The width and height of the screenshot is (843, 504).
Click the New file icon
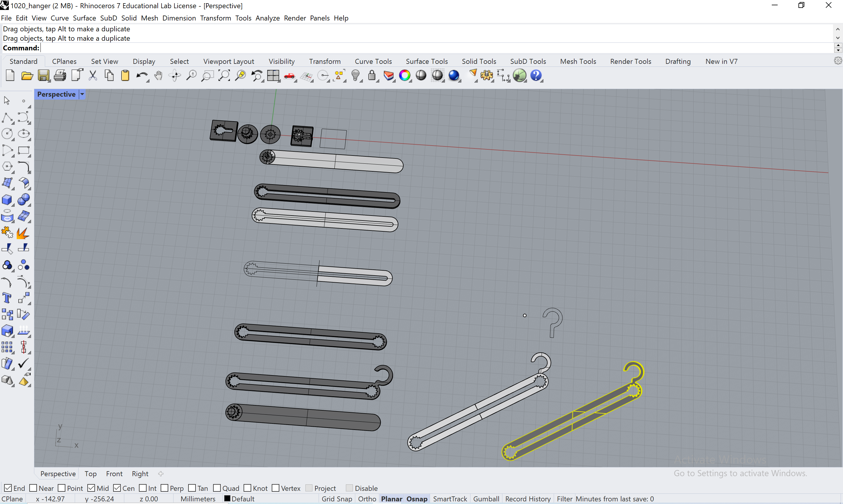coord(10,75)
